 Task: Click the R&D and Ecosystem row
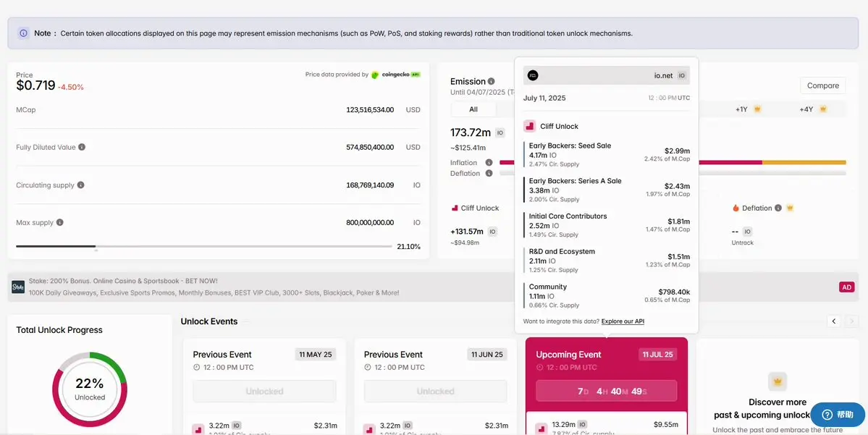coord(607,261)
